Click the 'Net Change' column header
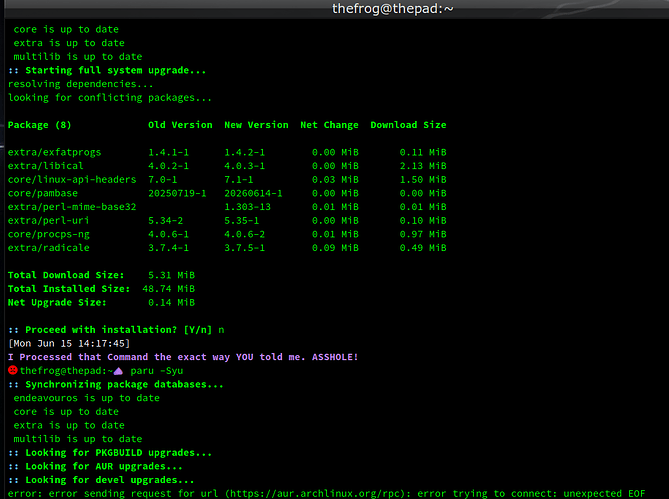Screen dimensions: 669x499 [x=329, y=125]
